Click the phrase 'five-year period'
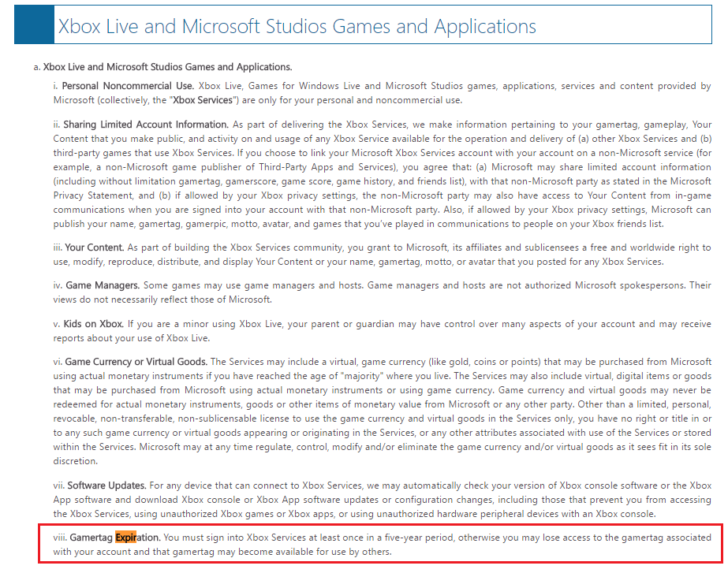This screenshot has width=728, height=573. coord(419,538)
